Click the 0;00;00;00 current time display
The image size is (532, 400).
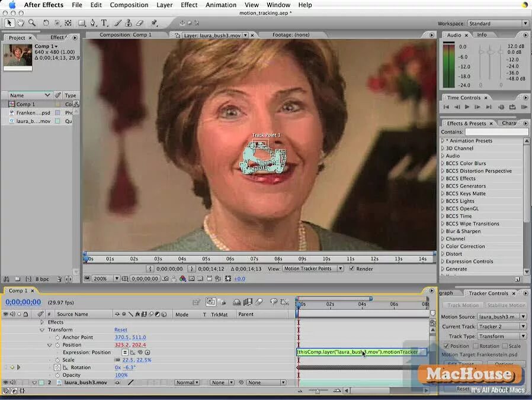tap(23, 302)
